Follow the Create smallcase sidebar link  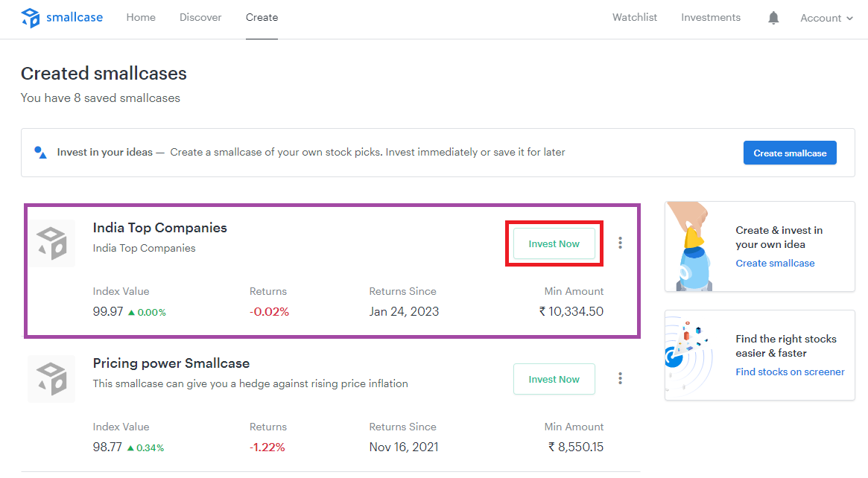coord(775,263)
